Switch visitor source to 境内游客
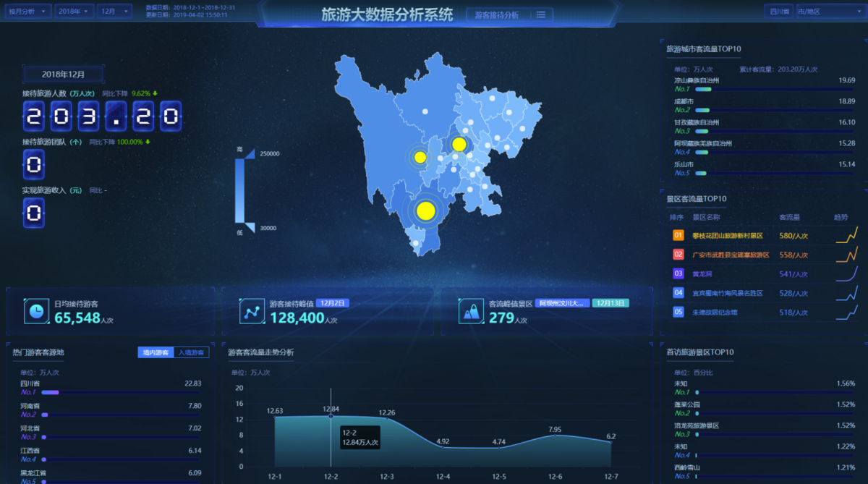The image size is (868, 484). (156, 352)
